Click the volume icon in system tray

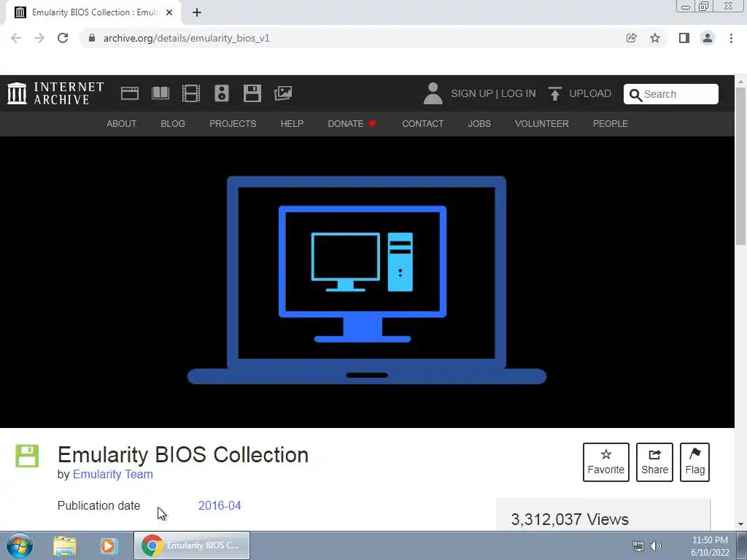pyautogui.click(x=656, y=546)
